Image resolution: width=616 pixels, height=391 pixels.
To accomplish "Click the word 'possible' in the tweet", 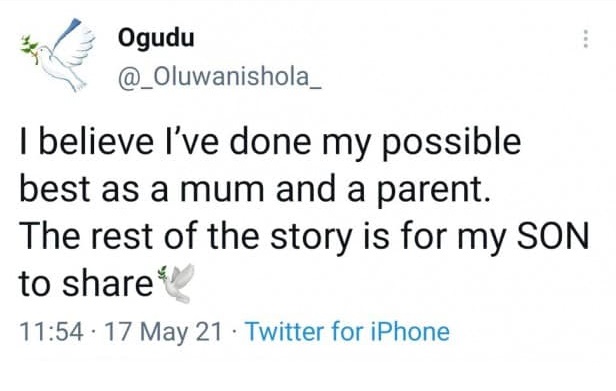I will [x=451, y=143].
